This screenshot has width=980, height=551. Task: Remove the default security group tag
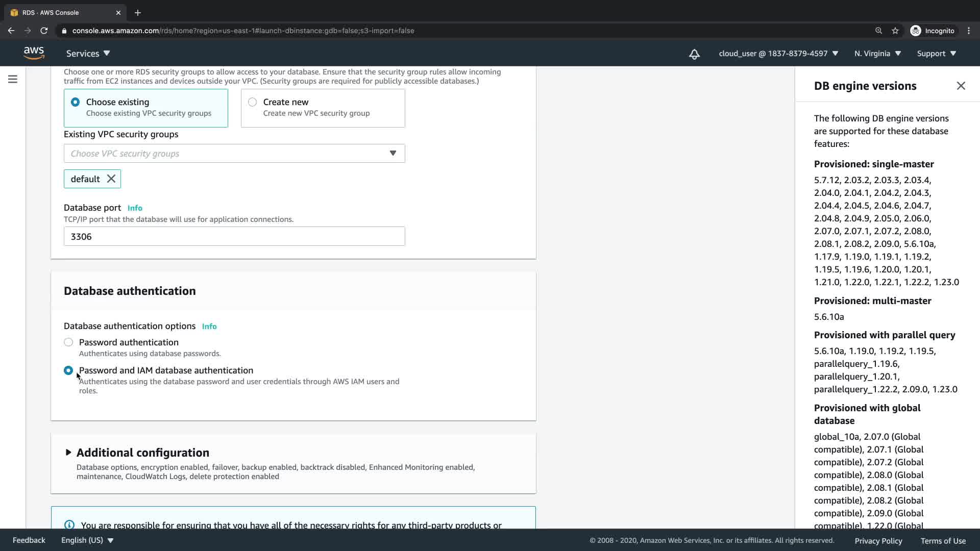pos(111,179)
